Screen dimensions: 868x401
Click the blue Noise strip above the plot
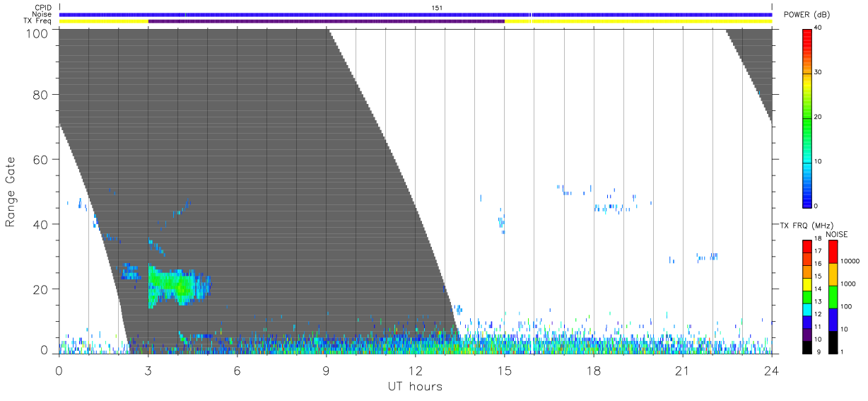(x=416, y=14)
